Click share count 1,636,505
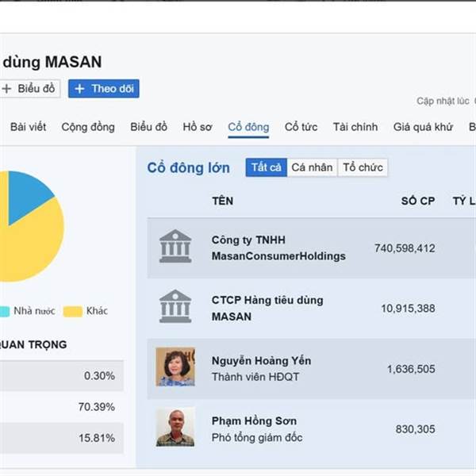476x476 pixels. (x=411, y=369)
